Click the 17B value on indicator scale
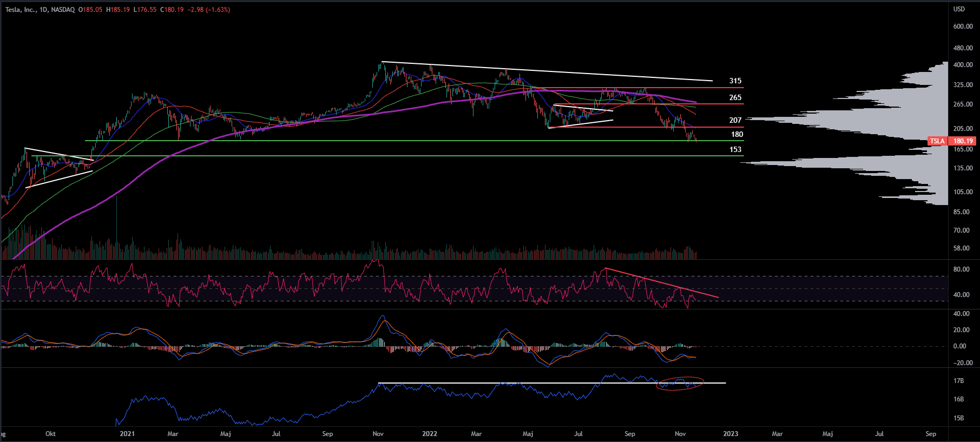This screenshot has height=442, width=980. click(958, 381)
